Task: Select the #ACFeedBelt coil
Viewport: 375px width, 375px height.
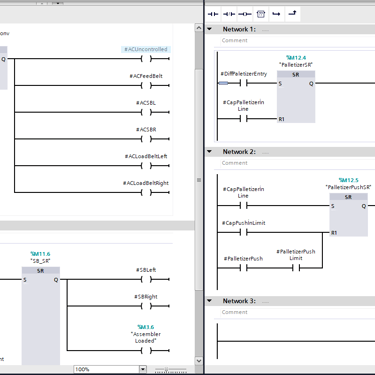Action: [x=146, y=85]
